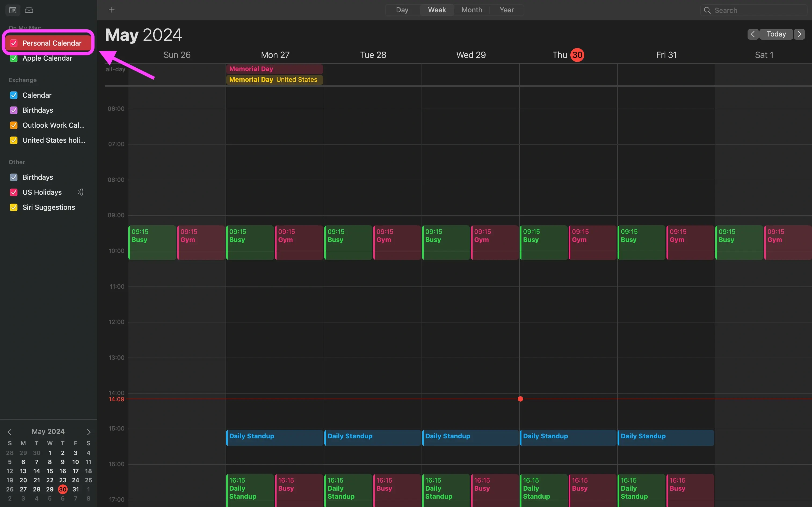The image size is (812, 507).
Task: Switch to the Month view tab
Action: (x=472, y=10)
